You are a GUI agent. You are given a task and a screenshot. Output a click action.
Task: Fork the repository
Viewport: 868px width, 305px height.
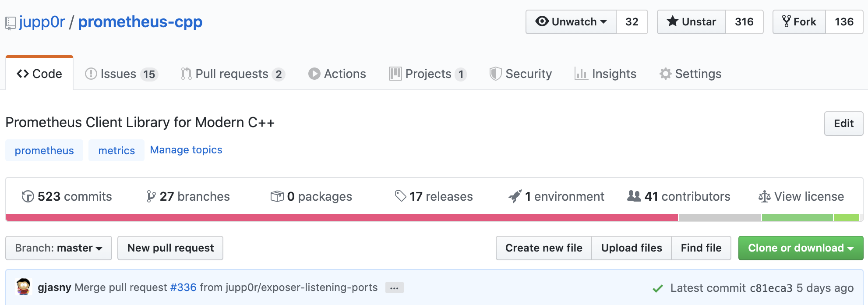[799, 22]
